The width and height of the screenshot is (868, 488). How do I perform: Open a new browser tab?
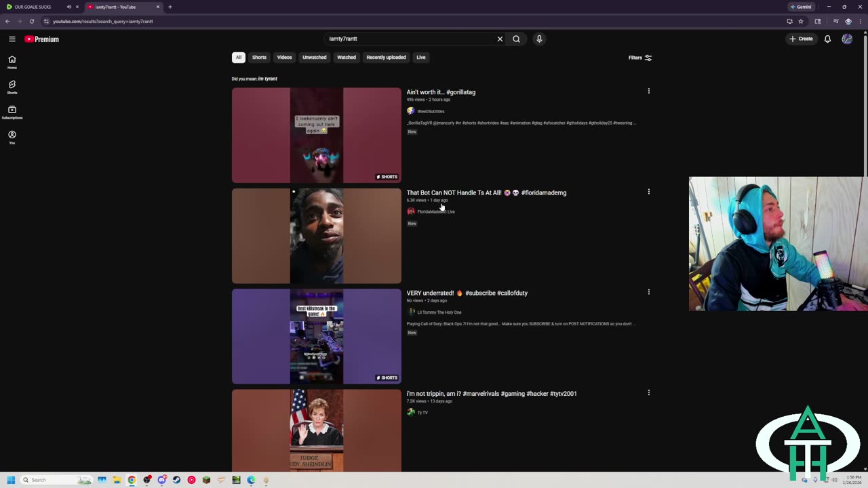pyautogui.click(x=170, y=7)
